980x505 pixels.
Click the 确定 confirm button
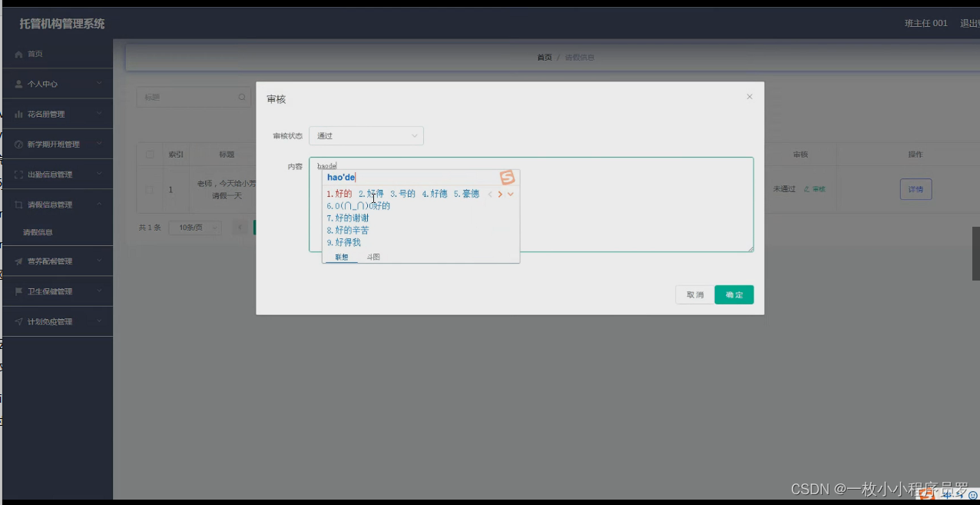click(734, 295)
